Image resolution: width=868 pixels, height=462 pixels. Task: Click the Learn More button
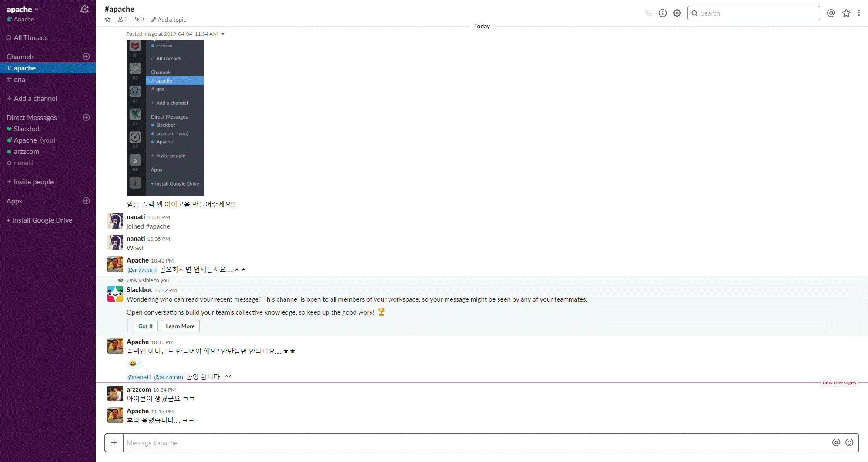tap(180, 326)
